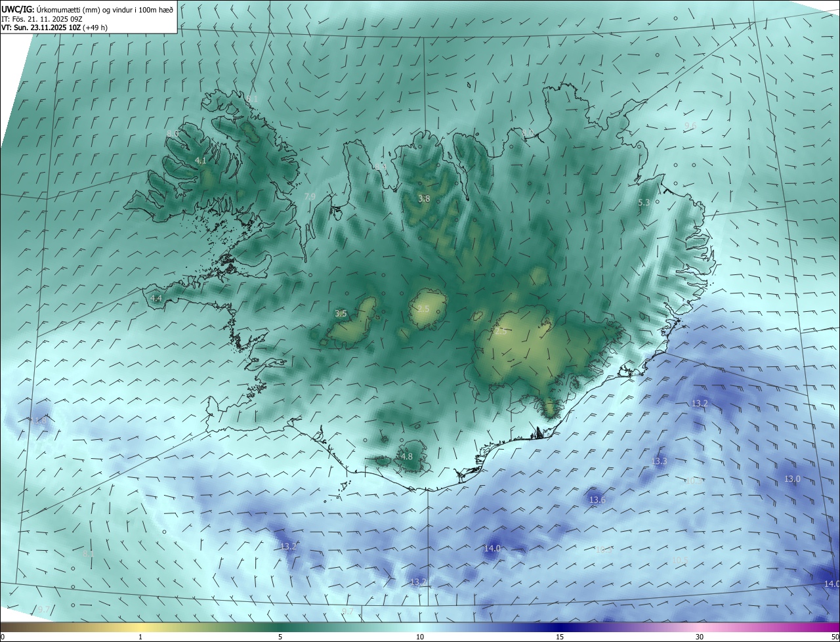Click the 0 tick on the colour scale
This screenshot has height=642, width=840.
pyautogui.click(x=3, y=637)
